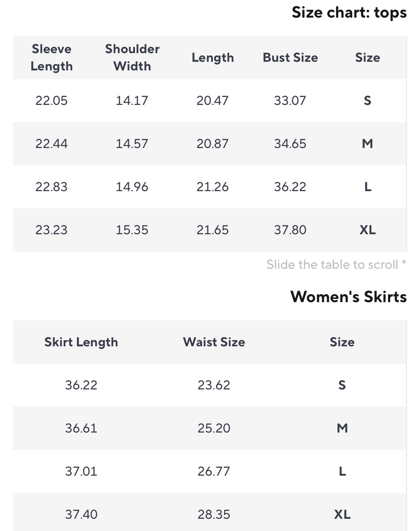This screenshot has width=420, height=531.
Task: Select the Bust Size column header
Action: [x=290, y=57]
